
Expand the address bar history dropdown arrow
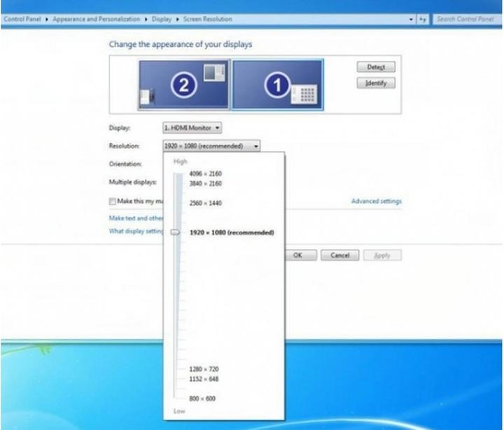click(x=412, y=19)
